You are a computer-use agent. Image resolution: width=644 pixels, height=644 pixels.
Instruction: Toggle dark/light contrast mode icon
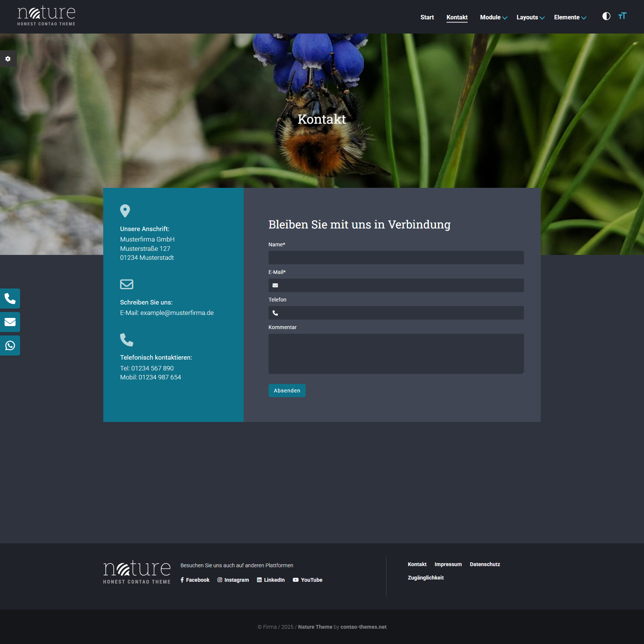606,16
